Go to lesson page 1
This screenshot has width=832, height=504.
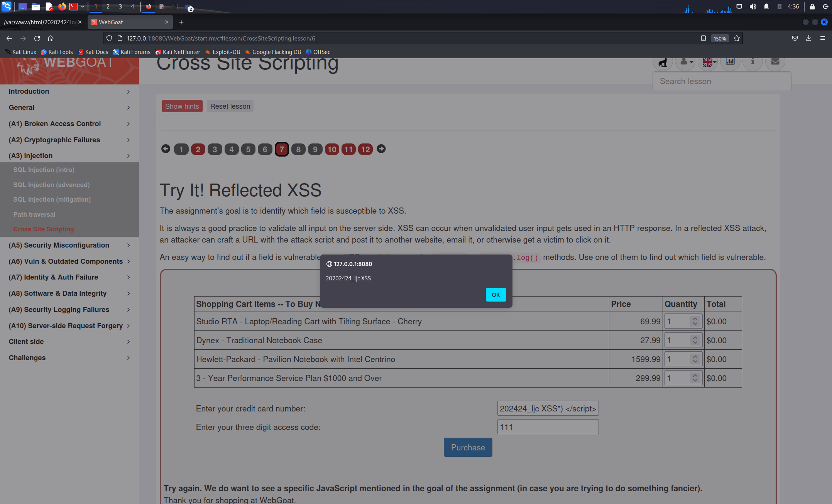click(181, 149)
